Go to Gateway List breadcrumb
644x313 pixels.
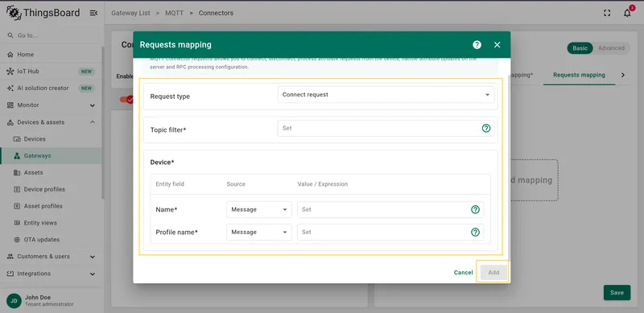(131, 13)
